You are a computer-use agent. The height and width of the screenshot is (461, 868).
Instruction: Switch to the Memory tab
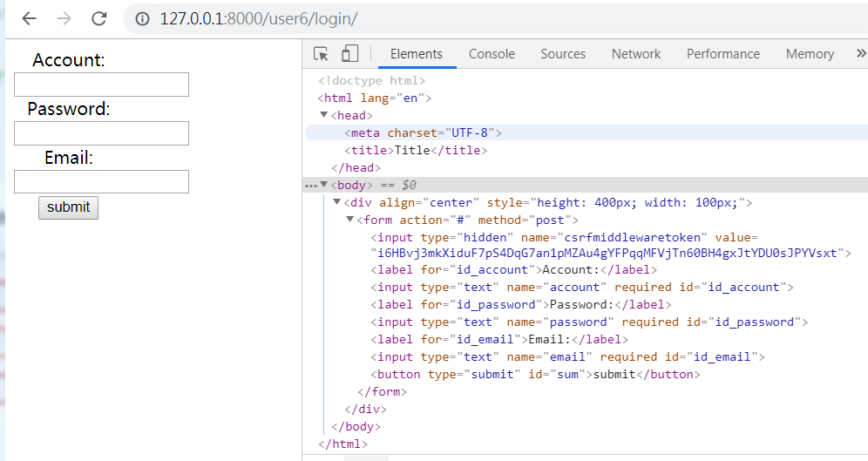coord(810,54)
